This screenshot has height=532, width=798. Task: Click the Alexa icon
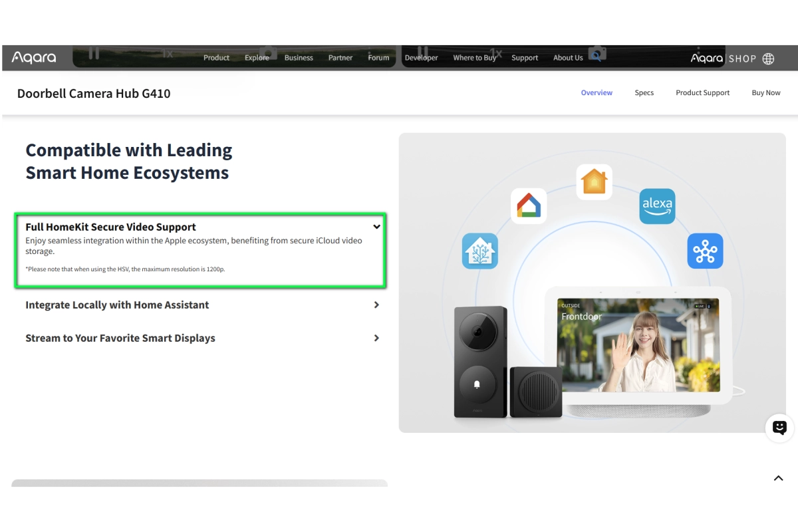657,206
